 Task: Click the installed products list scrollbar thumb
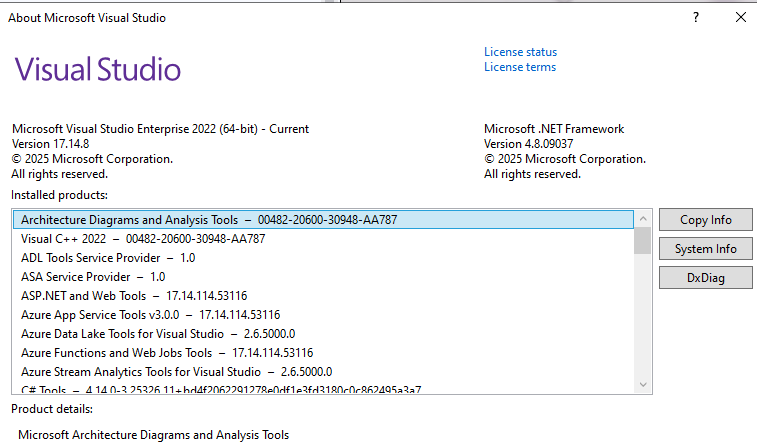642,241
